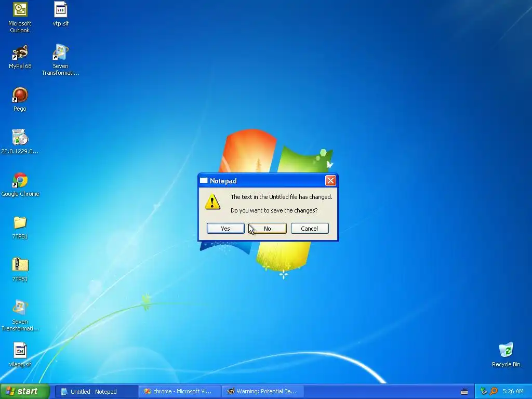
Task: Cancel the Notepad save prompt
Action: click(310, 229)
